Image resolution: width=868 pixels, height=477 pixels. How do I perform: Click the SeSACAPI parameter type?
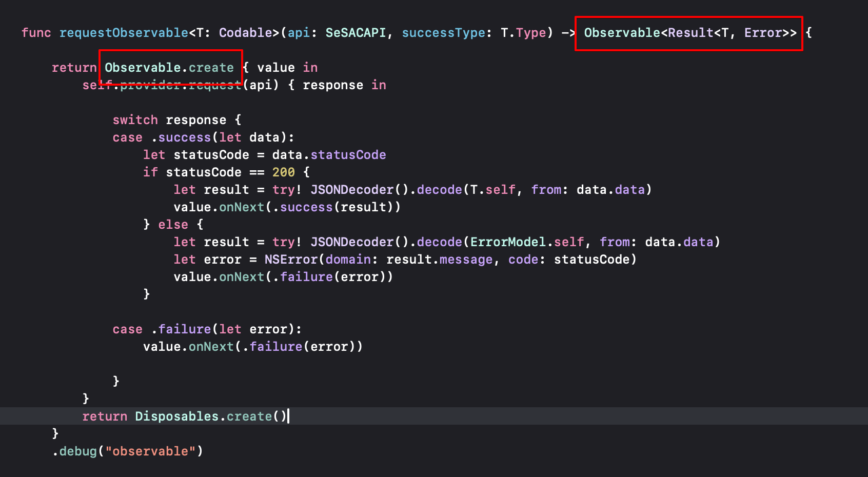356,33
